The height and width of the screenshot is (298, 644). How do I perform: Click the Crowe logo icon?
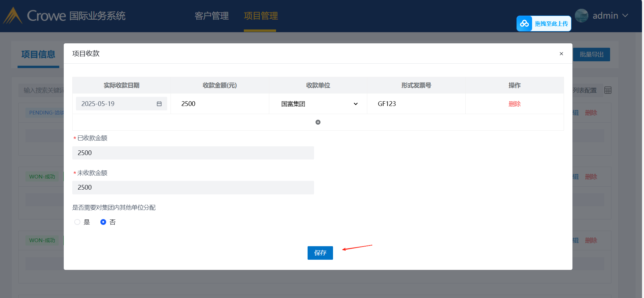[x=13, y=16]
